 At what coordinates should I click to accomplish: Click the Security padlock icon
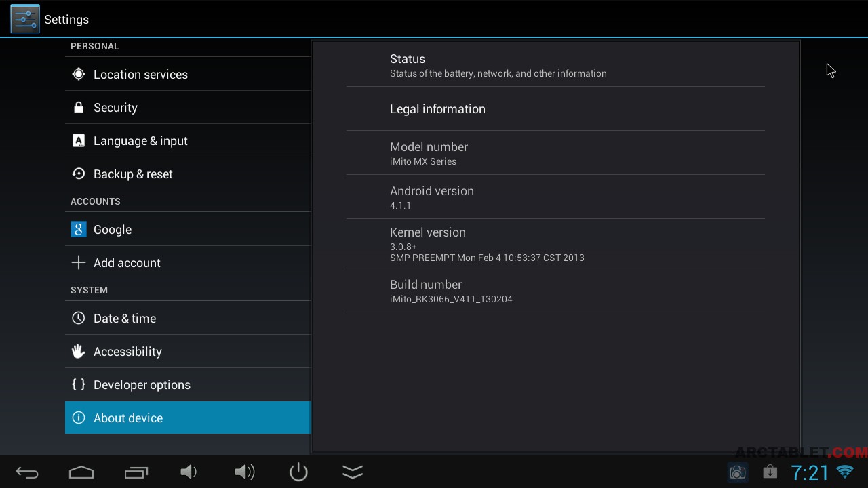coord(79,107)
